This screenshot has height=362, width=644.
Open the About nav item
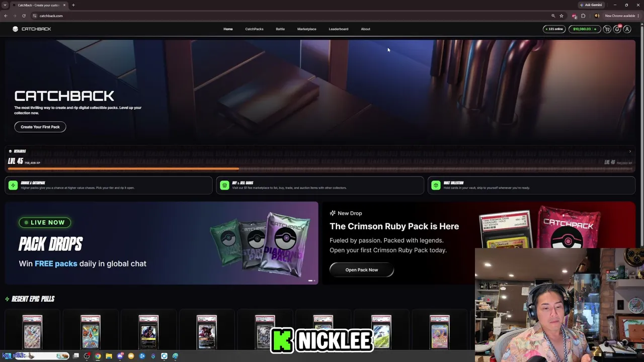pyautogui.click(x=365, y=29)
